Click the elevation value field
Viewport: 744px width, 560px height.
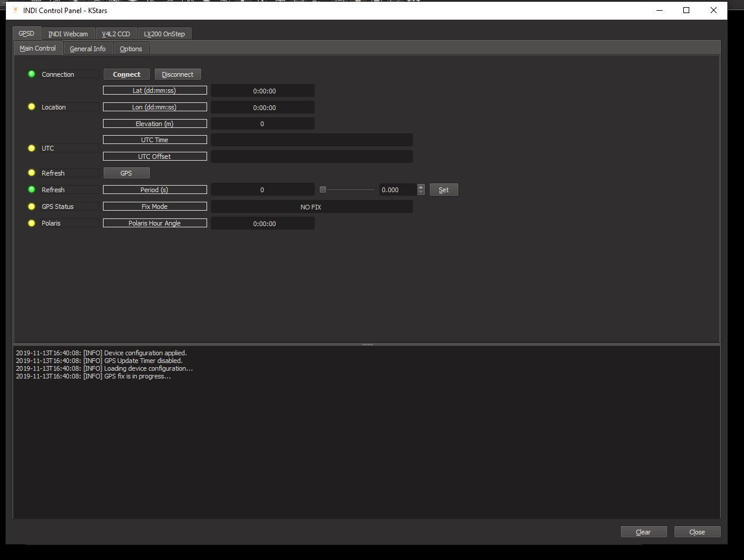click(x=262, y=124)
